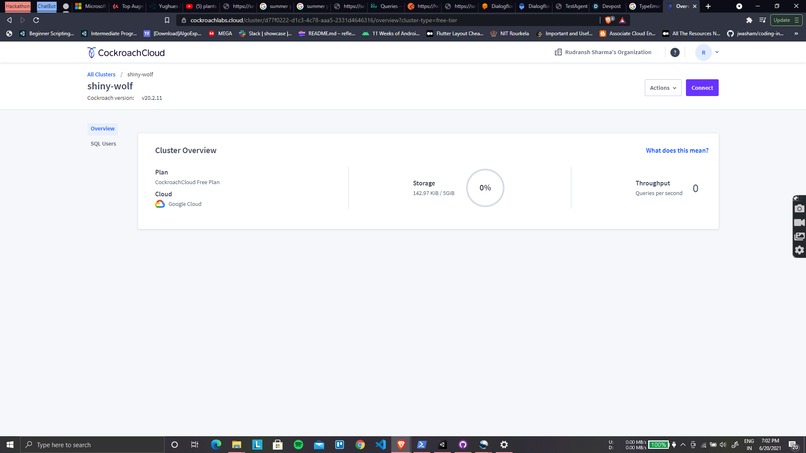
Task: Click the video record icon in side panel
Action: (799, 223)
